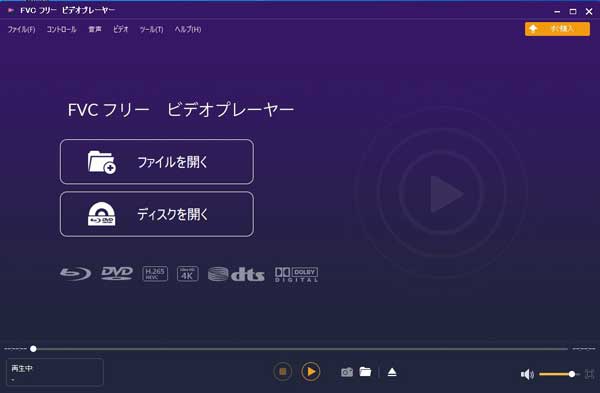Maximize the FVC player window
Image resolution: width=600 pixels, height=393 pixels.
573,11
